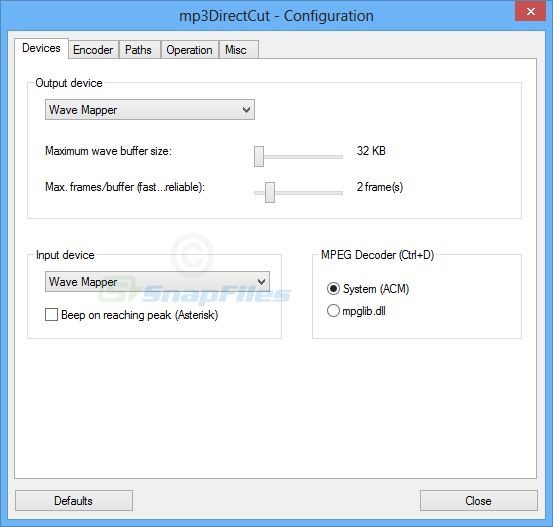Click the MPEG Decoder (Ctrl+D) group label
Viewport: 553px width, 527px height.
pyautogui.click(x=377, y=255)
